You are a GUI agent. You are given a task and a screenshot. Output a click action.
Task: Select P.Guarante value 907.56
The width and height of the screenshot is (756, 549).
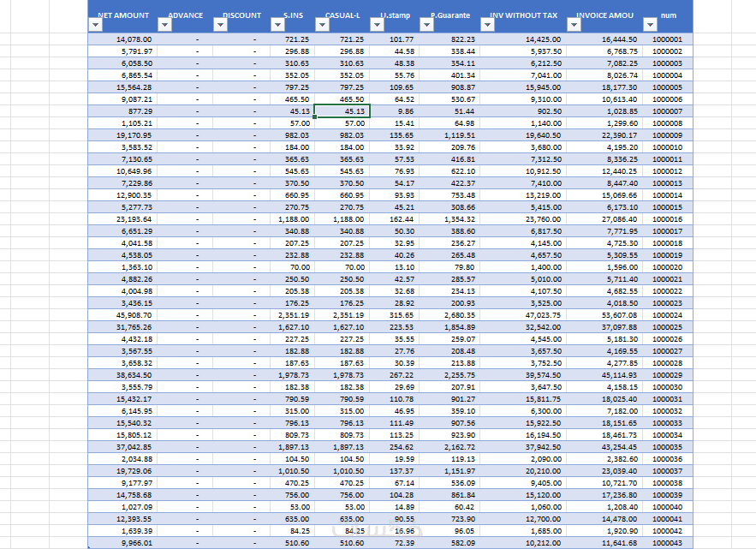point(449,423)
